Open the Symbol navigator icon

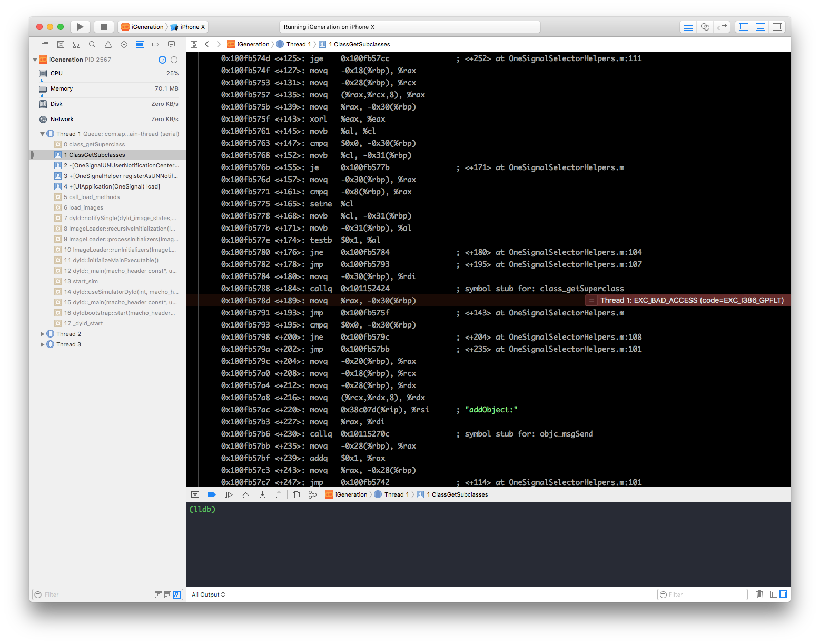pyautogui.click(x=77, y=45)
